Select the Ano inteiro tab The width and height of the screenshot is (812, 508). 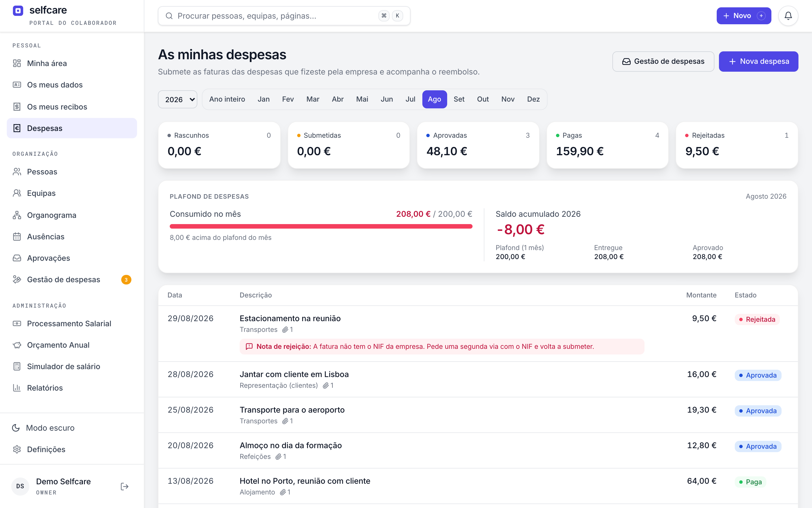click(x=227, y=99)
